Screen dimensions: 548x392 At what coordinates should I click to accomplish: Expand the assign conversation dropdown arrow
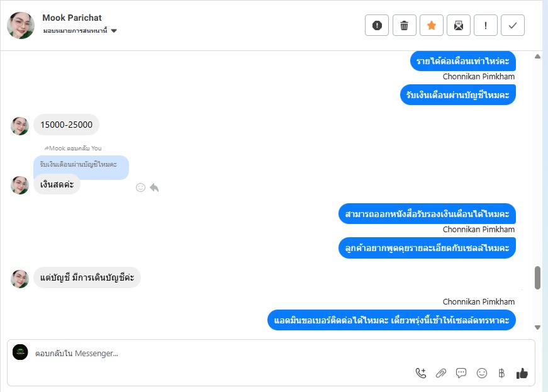tap(114, 31)
